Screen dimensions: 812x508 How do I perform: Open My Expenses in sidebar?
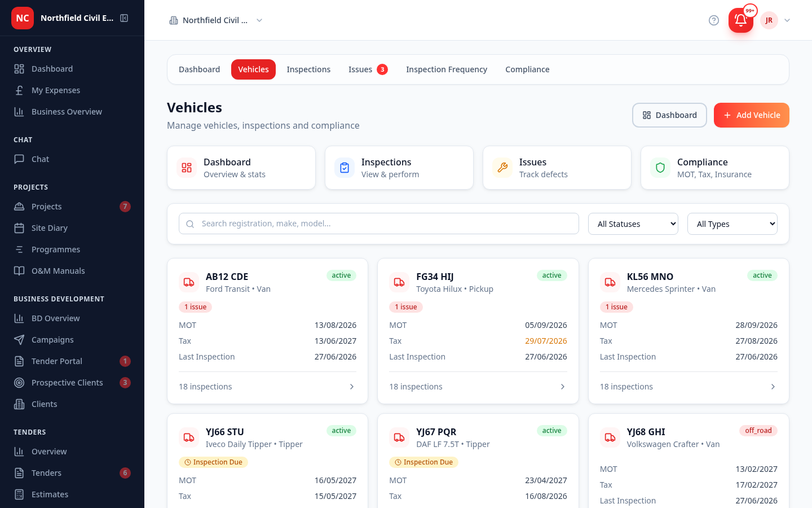click(x=72, y=90)
